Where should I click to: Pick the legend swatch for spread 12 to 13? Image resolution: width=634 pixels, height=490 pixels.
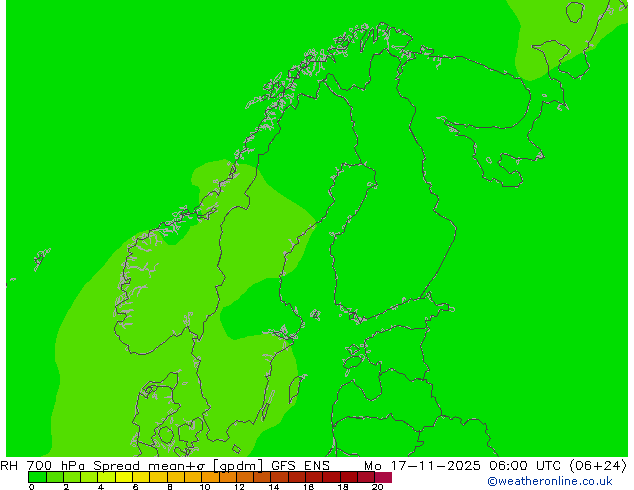[245, 477]
